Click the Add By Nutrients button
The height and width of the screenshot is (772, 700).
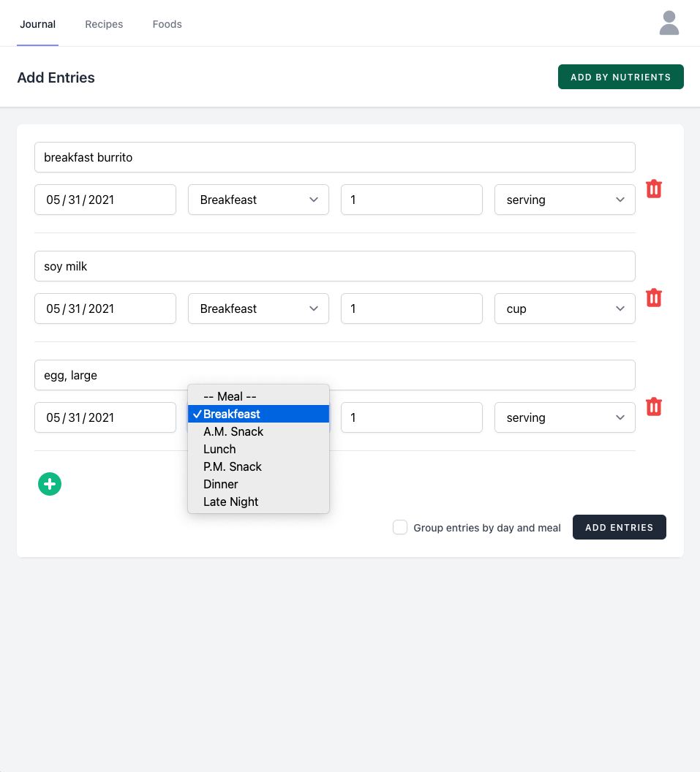click(x=620, y=77)
